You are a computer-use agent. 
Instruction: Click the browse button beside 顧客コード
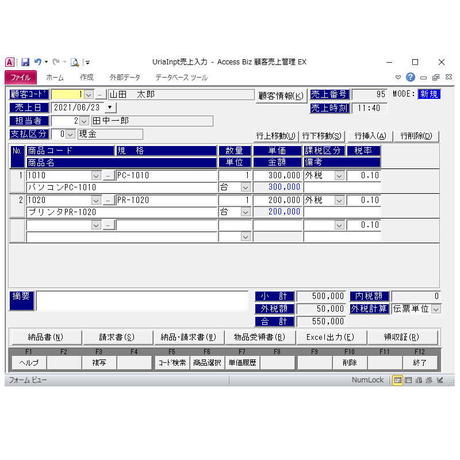point(100,95)
